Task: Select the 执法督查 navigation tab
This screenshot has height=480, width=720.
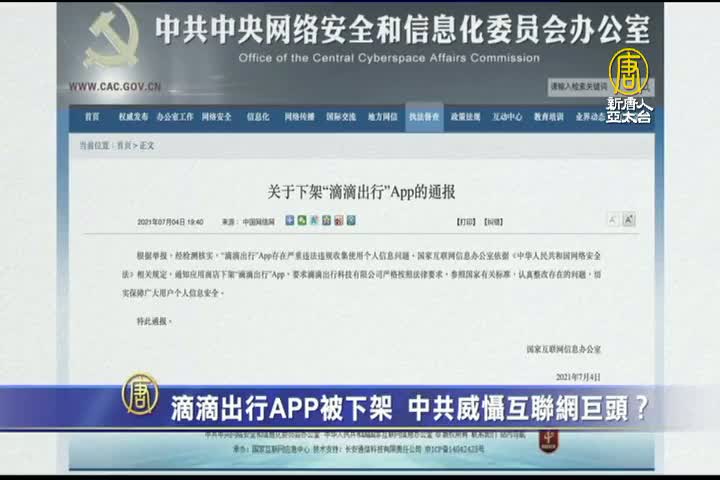Action: (x=423, y=117)
